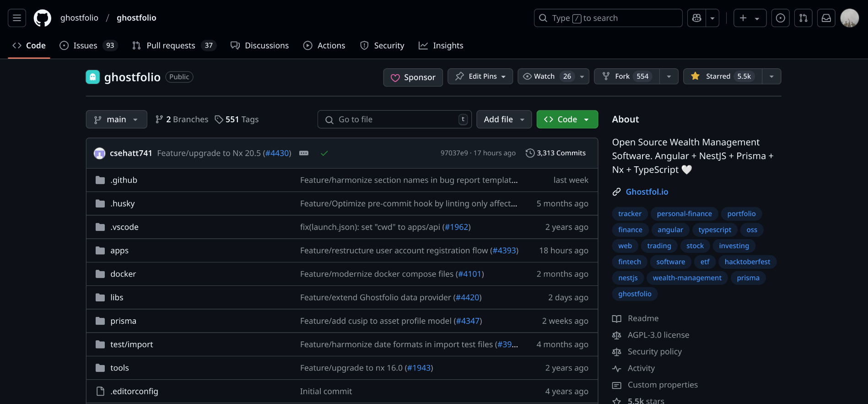Open the create new plus dropdown
868x404 pixels.
tap(750, 18)
